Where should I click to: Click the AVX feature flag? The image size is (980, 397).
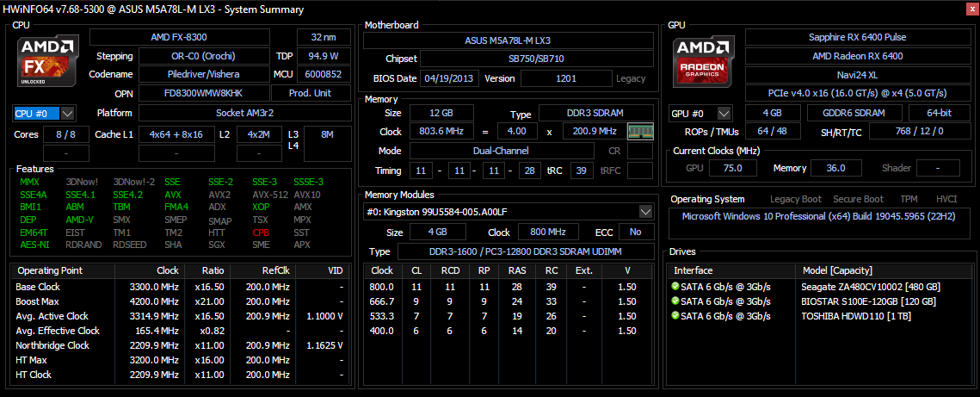coord(172,194)
